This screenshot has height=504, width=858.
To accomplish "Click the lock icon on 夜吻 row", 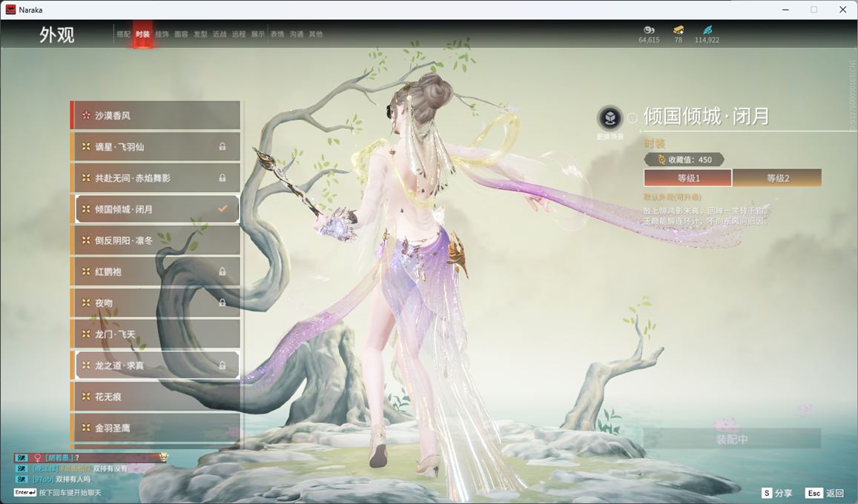I will [x=222, y=302].
